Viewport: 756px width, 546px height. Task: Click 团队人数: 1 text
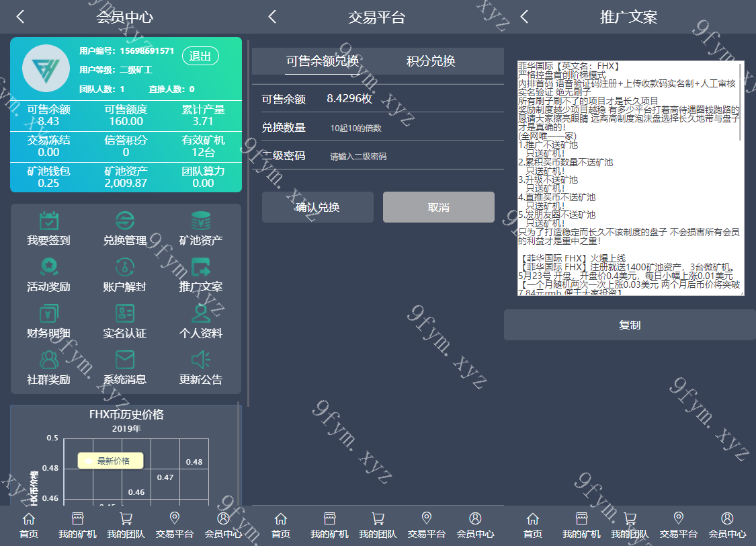tap(101, 89)
